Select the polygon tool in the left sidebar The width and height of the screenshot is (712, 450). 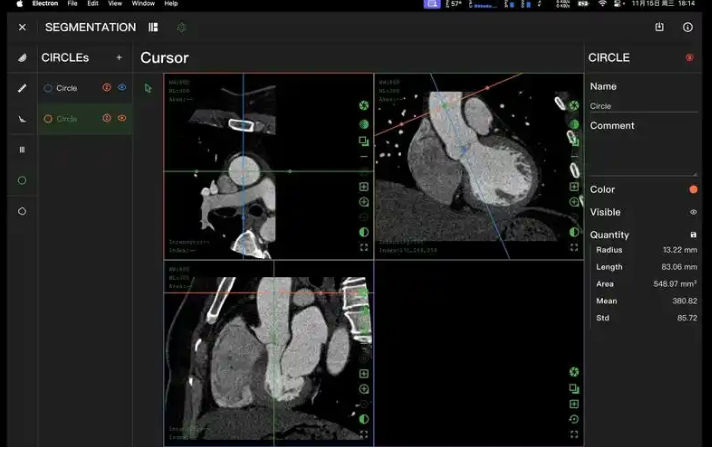click(x=22, y=211)
